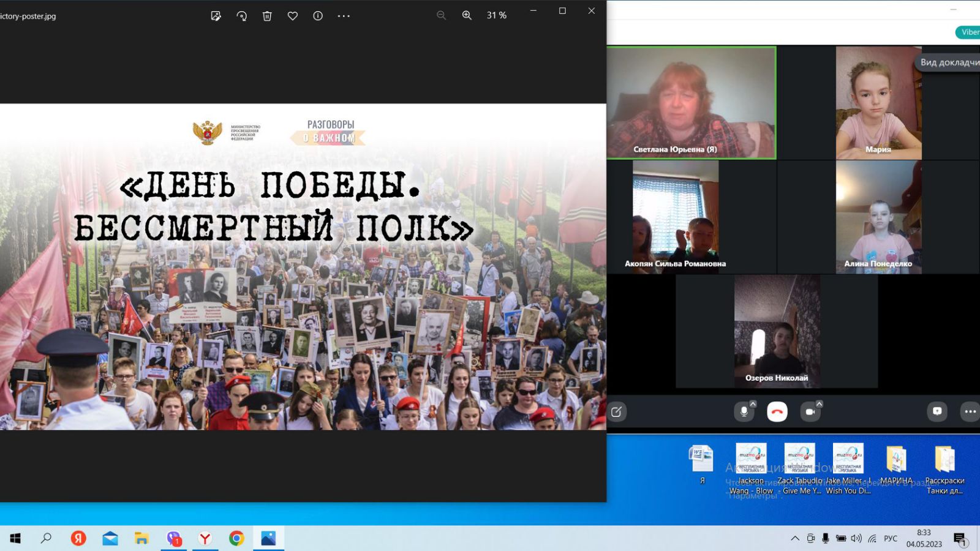
Task: Open Mail app from taskbar
Action: pyautogui.click(x=110, y=538)
